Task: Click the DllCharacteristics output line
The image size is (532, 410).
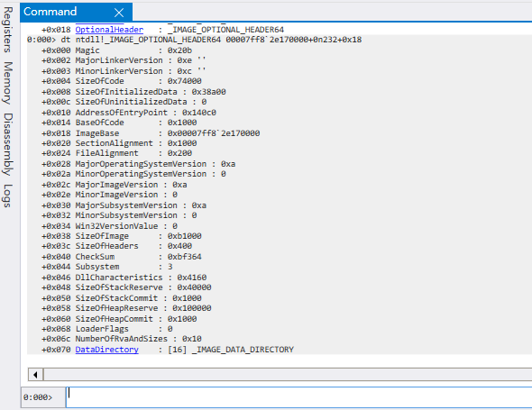Action: coord(124,277)
